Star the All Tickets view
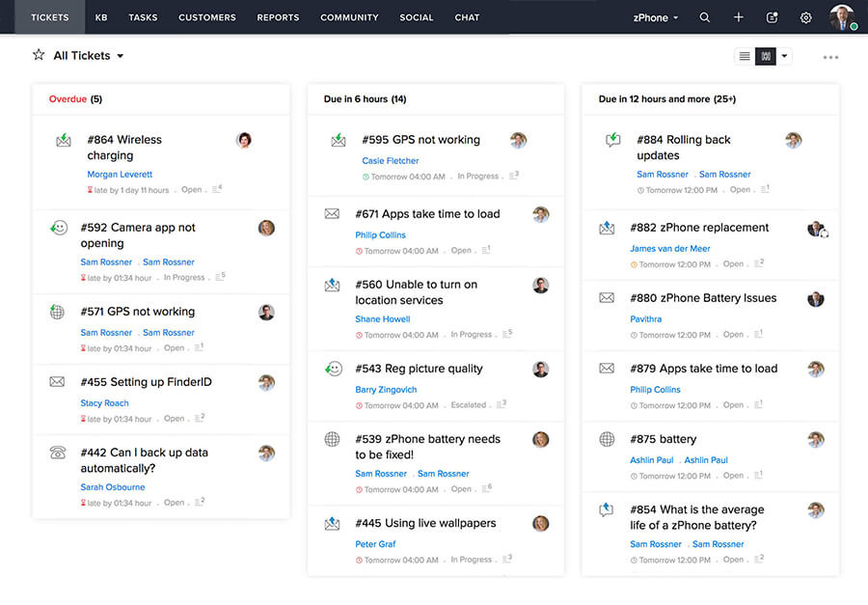Viewport: 868px width, 605px height. 39,55
